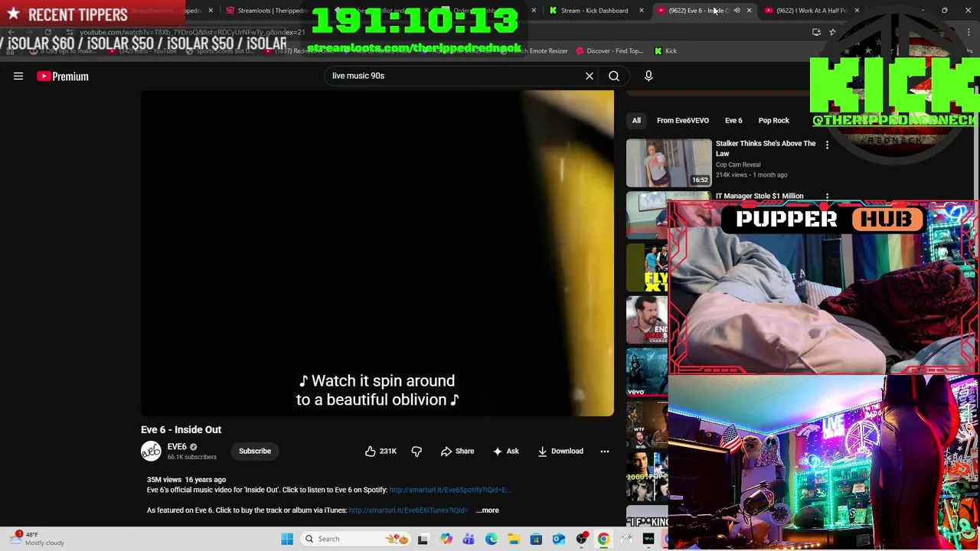
Task: Click the Windows taskbar Search box
Action: pyautogui.click(x=355, y=539)
